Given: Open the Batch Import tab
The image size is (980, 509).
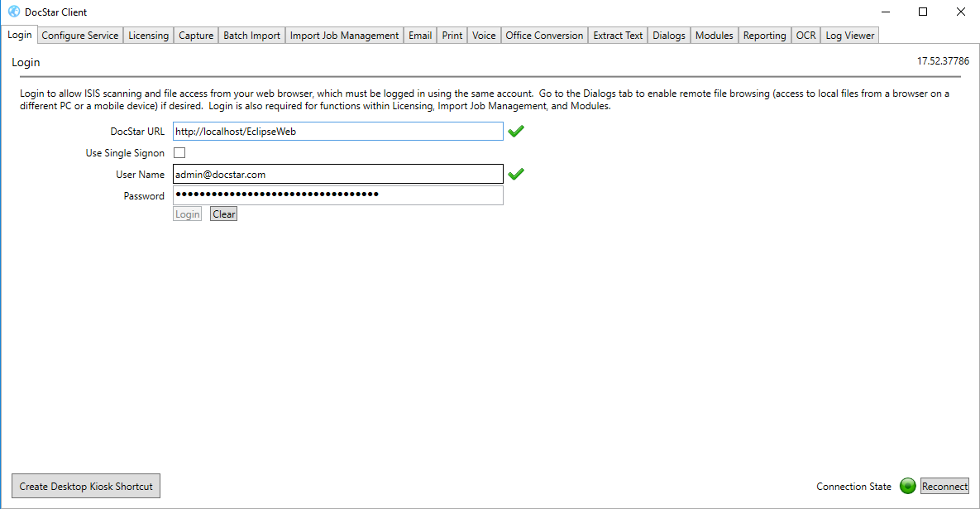Looking at the screenshot, I should (252, 36).
